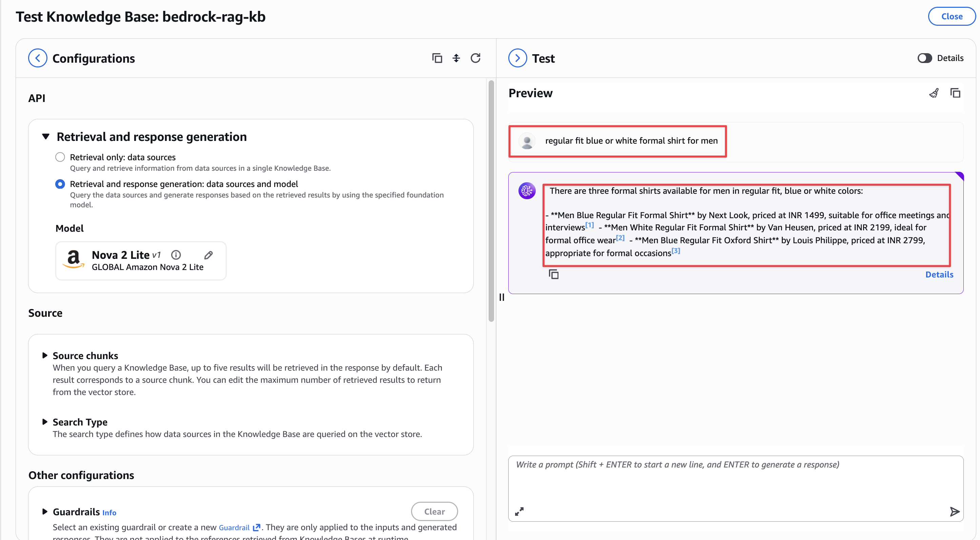This screenshot has height=540, width=980.
Task: Copy the Preview conversation icon
Action: pos(955,93)
